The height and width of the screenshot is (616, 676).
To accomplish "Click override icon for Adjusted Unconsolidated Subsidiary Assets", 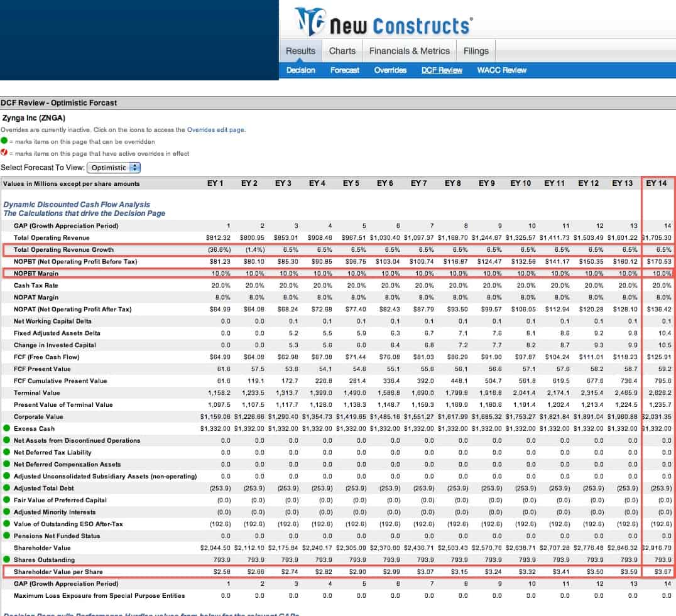I will point(6,476).
